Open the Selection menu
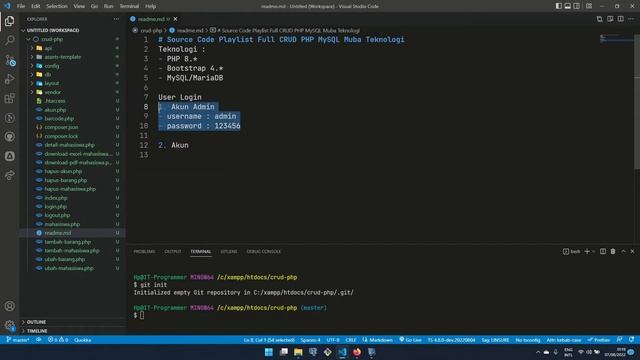The width and height of the screenshot is (640, 360). point(57,6)
